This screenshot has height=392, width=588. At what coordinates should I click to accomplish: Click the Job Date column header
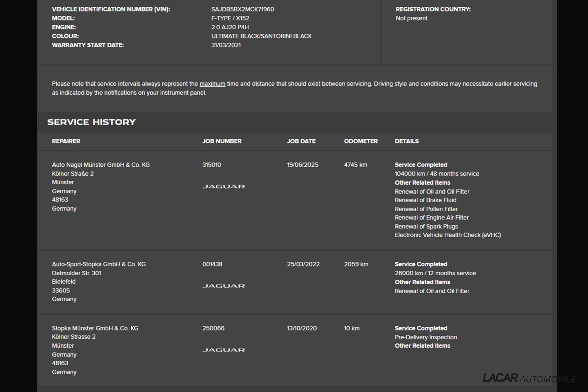301,141
